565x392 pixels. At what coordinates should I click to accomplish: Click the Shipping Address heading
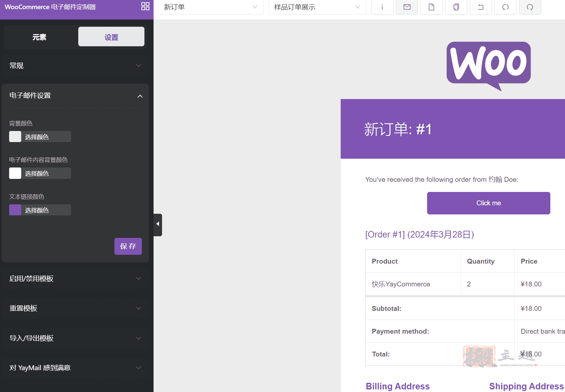[526, 386]
